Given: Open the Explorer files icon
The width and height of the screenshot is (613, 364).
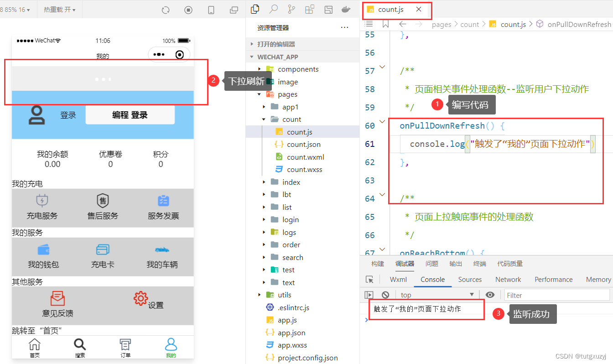Looking at the screenshot, I should pos(255,9).
